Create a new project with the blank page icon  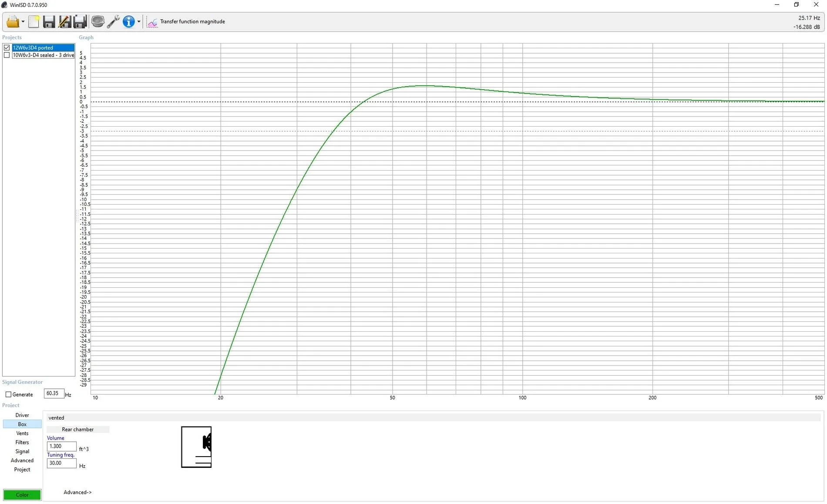(34, 21)
